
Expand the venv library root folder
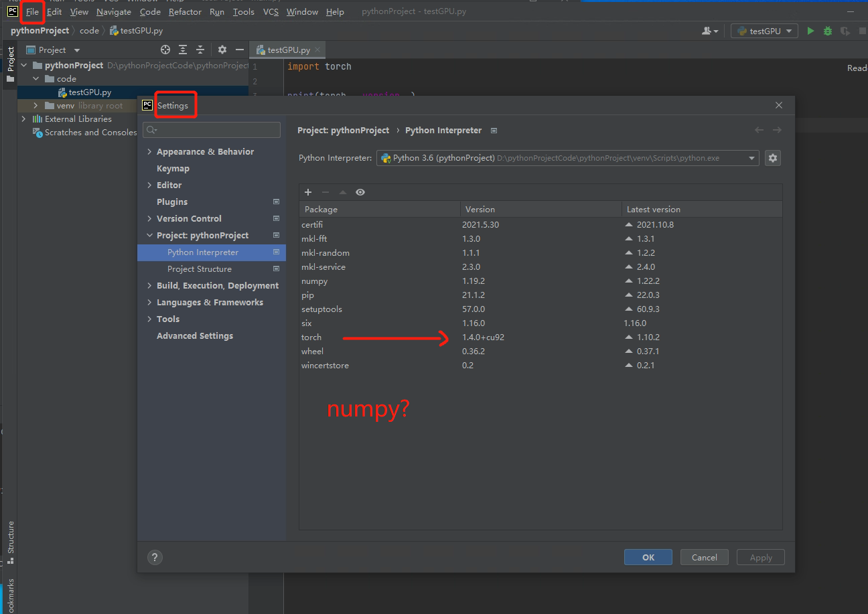(x=35, y=106)
